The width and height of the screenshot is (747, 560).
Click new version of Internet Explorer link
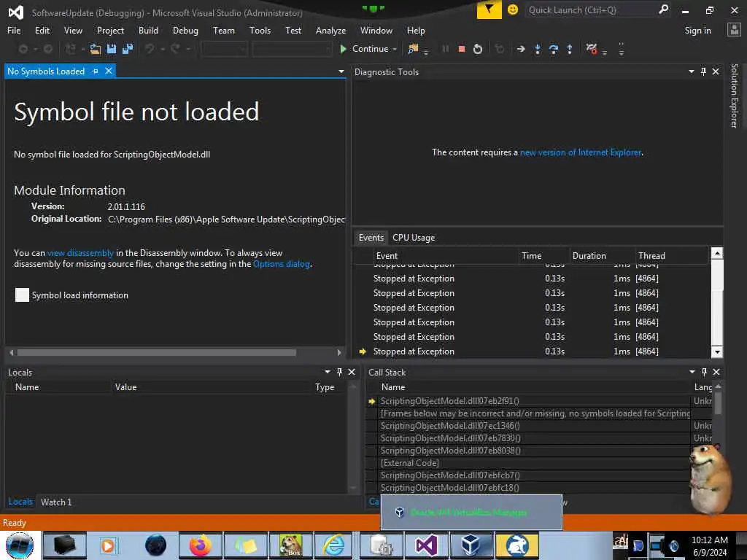point(580,152)
